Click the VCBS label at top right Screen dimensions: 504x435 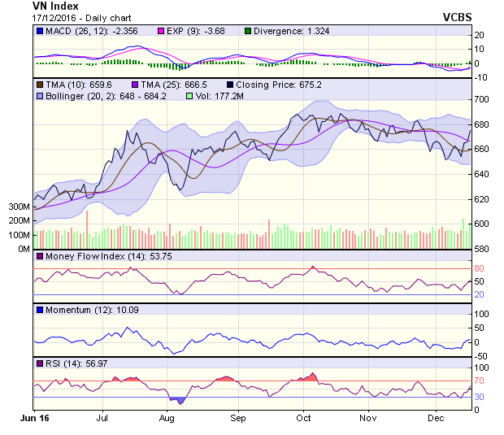pos(458,16)
